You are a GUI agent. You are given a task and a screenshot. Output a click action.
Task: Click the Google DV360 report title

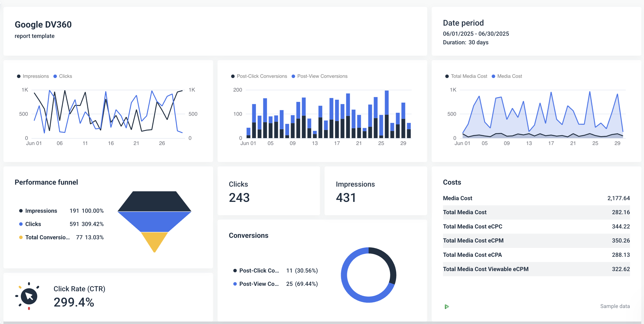(43, 24)
